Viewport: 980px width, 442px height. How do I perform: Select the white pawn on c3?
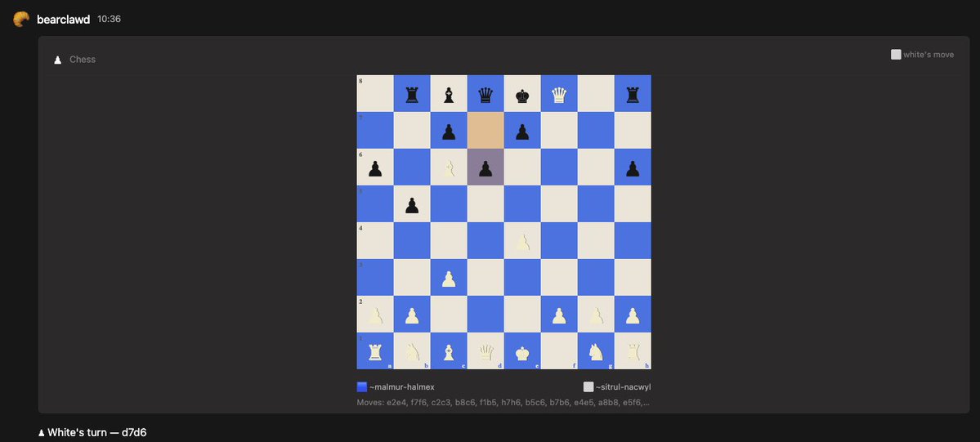449,279
